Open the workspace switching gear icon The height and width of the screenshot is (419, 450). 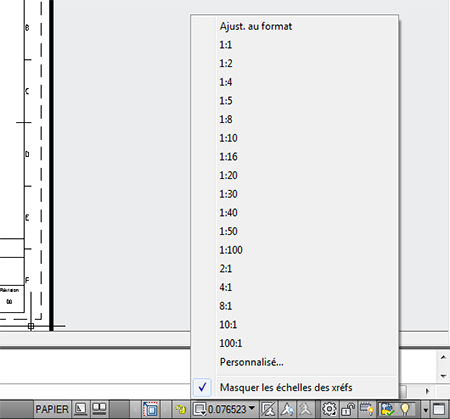coord(329,409)
